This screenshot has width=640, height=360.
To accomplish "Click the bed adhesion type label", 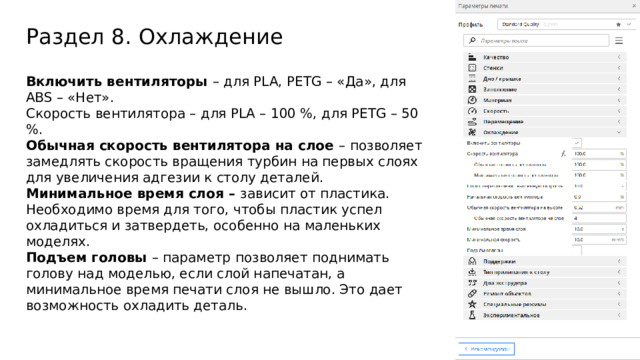I will (516, 272).
